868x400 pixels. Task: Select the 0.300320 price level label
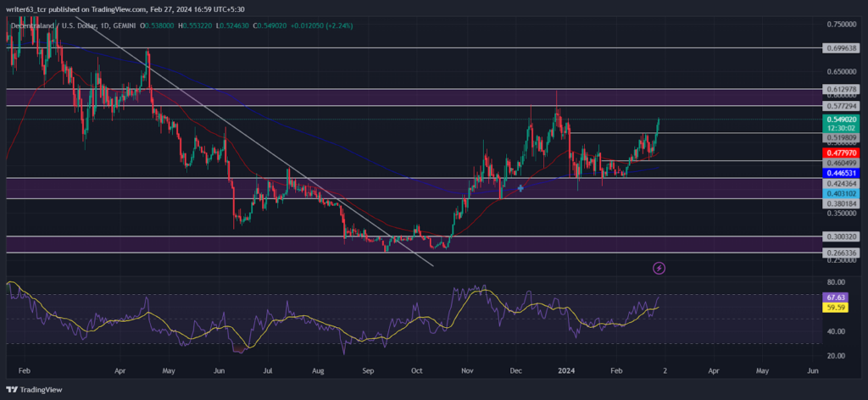click(842, 236)
